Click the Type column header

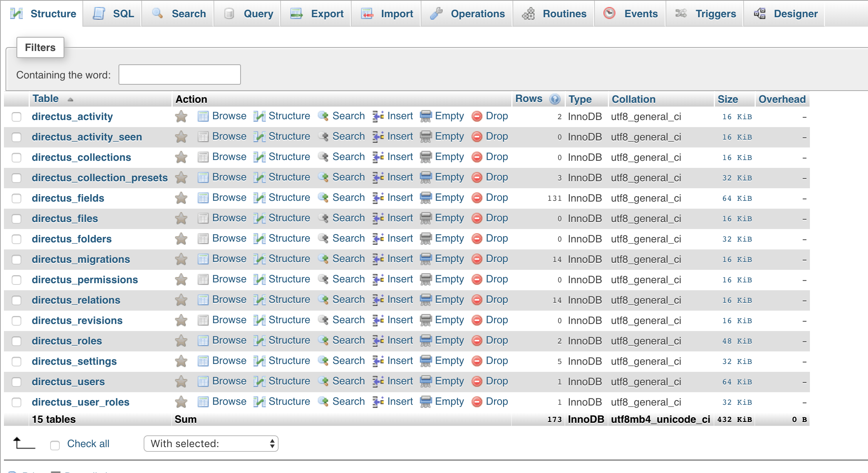[580, 99]
